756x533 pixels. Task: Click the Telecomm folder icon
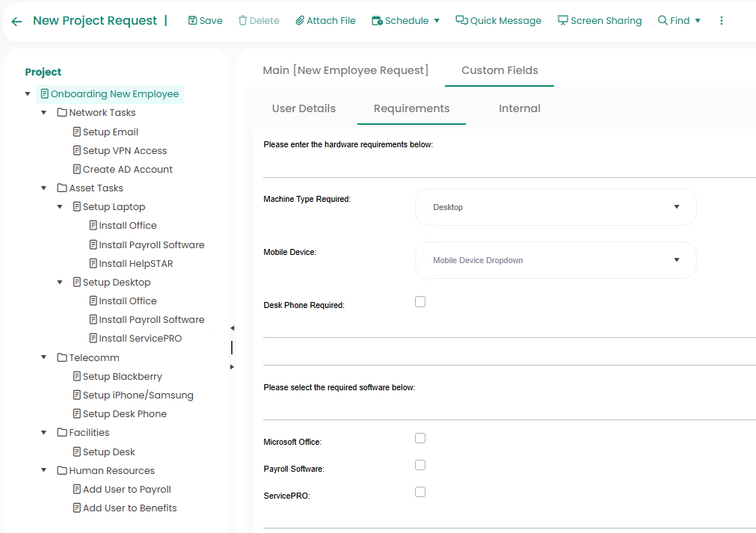tap(62, 357)
